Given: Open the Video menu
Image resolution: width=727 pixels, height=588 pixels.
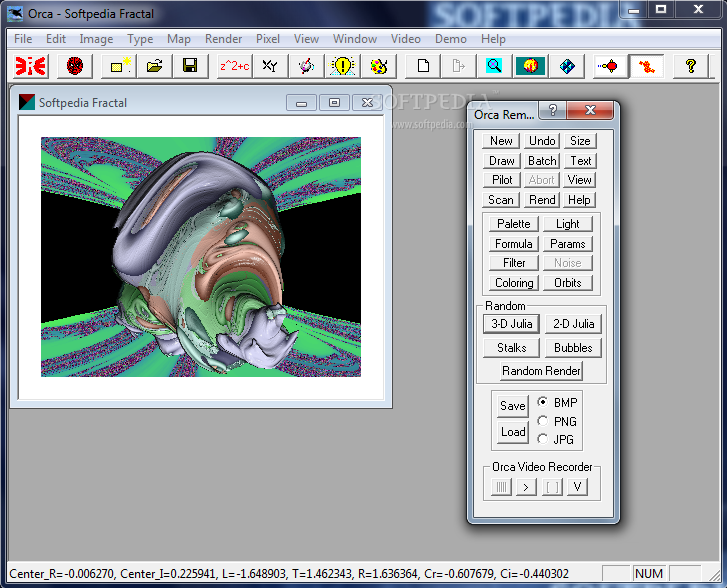Looking at the screenshot, I should (x=406, y=39).
